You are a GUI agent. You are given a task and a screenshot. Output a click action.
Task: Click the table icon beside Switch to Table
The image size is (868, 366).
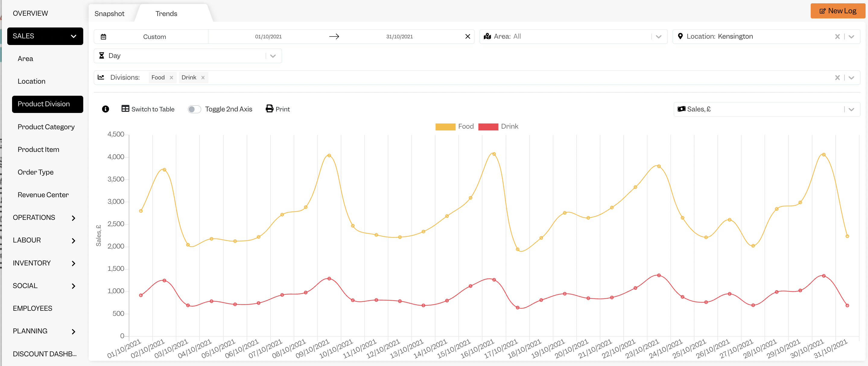point(125,109)
